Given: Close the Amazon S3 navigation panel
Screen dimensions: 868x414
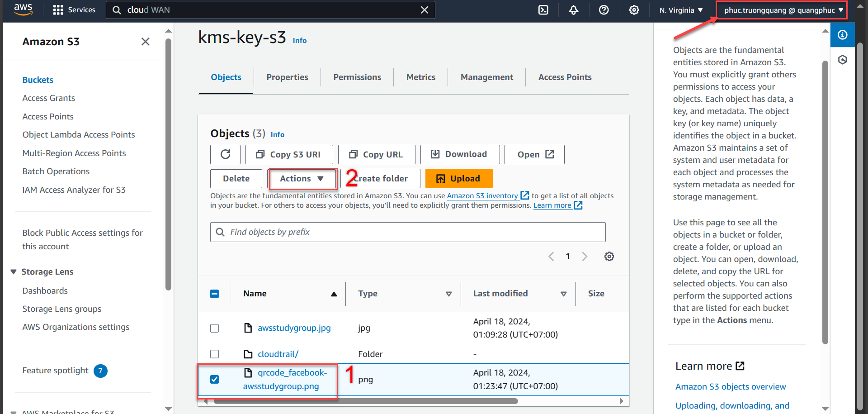Looking at the screenshot, I should 145,42.
